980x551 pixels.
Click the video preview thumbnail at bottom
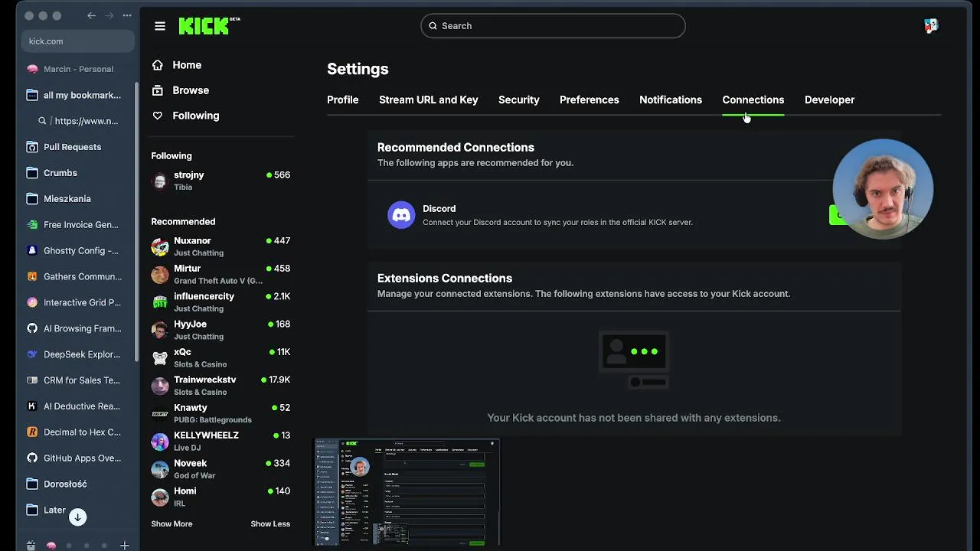[x=407, y=492]
